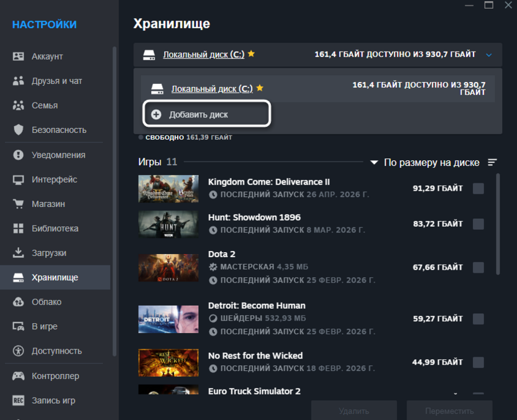
Task: Click Локальный диск (C:) link in dropdown list
Action: [212, 89]
